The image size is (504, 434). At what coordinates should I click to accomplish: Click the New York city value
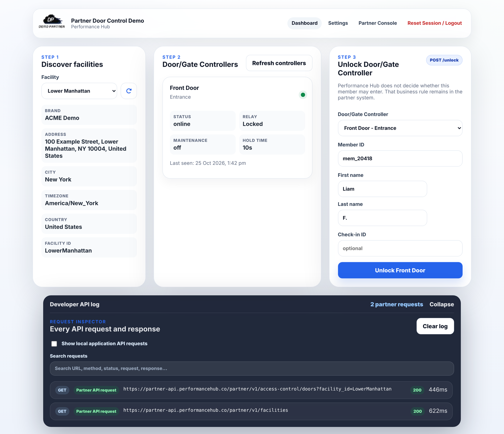tap(58, 180)
